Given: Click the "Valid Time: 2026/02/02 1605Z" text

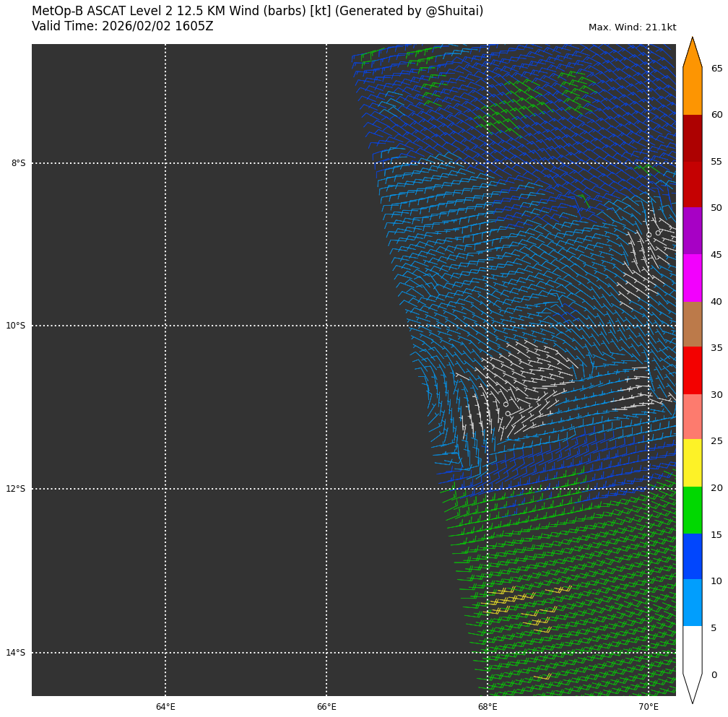Looking at the screenshot, I should 123,27.
